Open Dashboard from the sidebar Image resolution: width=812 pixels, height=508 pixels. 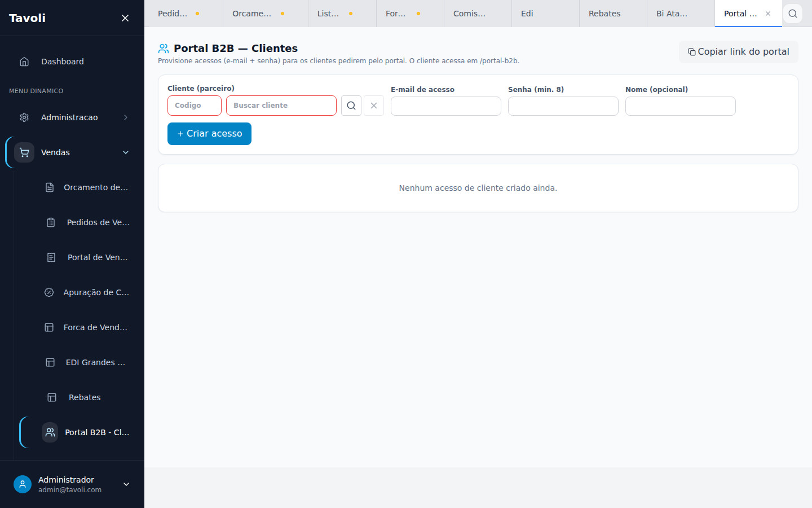tap(72, 62)
